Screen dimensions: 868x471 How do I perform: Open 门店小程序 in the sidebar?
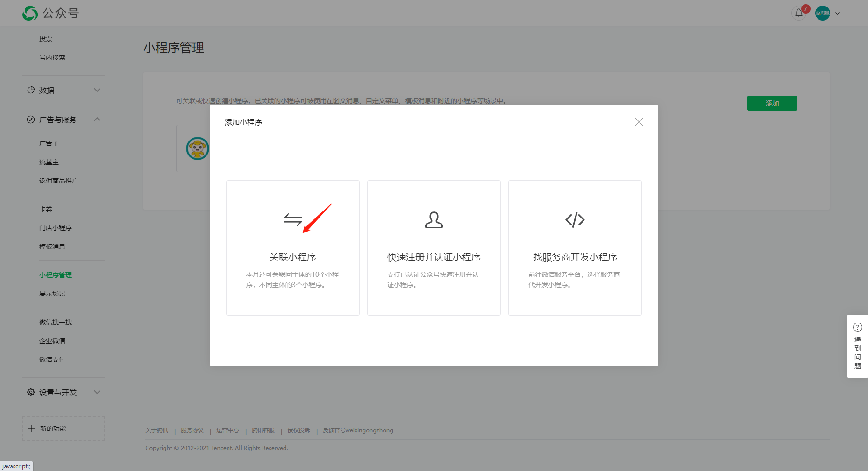[x=56, y=228]
